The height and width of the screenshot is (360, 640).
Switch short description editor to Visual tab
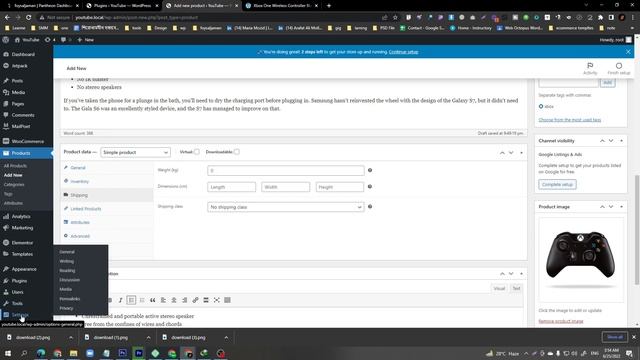click(x=499, y=288)
